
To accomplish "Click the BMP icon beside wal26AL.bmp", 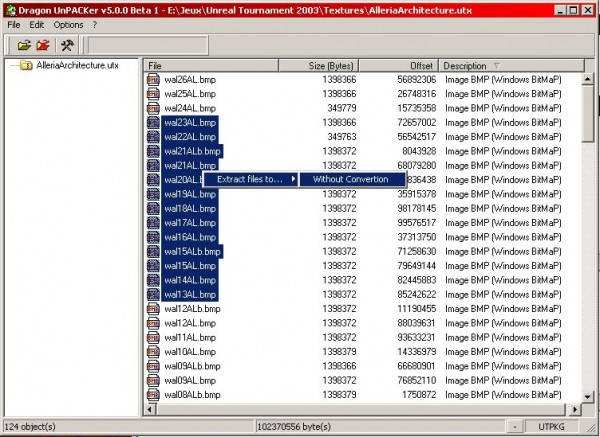I will coord(153,79).
